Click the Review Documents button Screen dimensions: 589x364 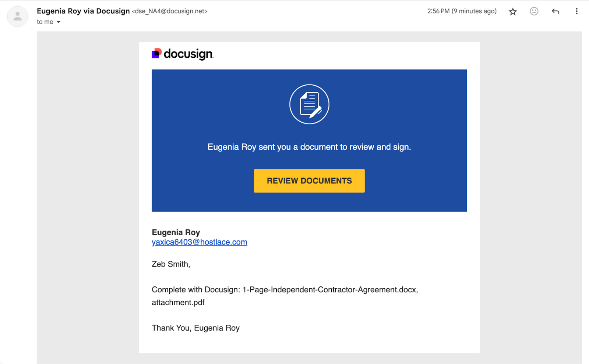[309, 181]
